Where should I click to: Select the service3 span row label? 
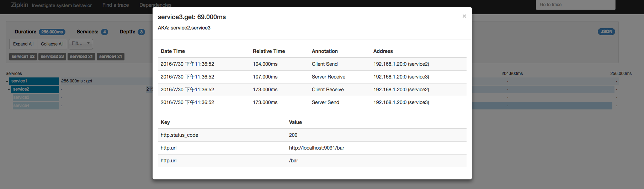click(x=36, y=97)
